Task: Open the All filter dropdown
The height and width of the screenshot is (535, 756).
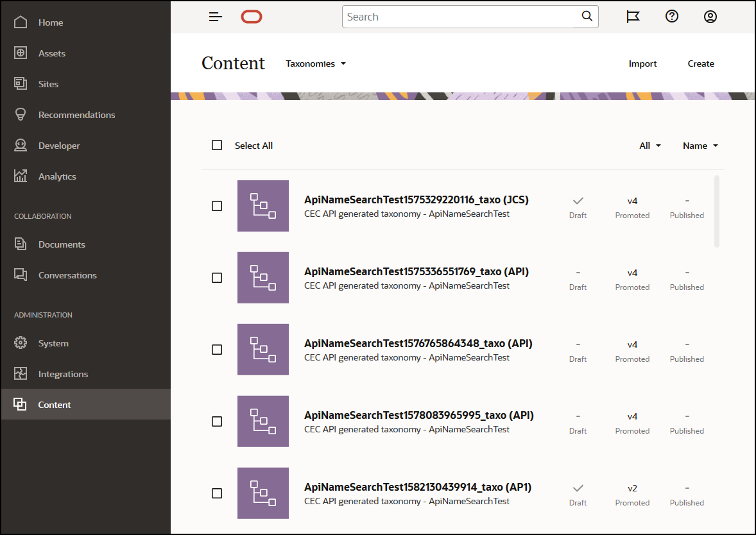Action: tap(649, 146)
